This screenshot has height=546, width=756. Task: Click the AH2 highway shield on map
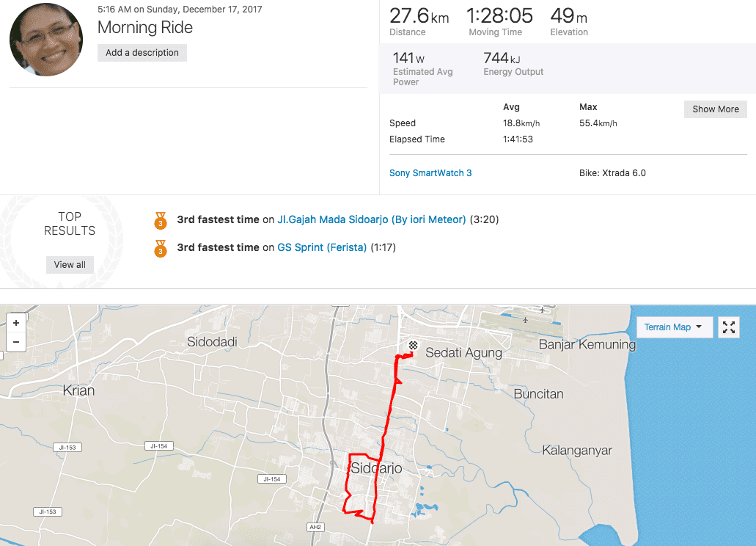(316, 527)
